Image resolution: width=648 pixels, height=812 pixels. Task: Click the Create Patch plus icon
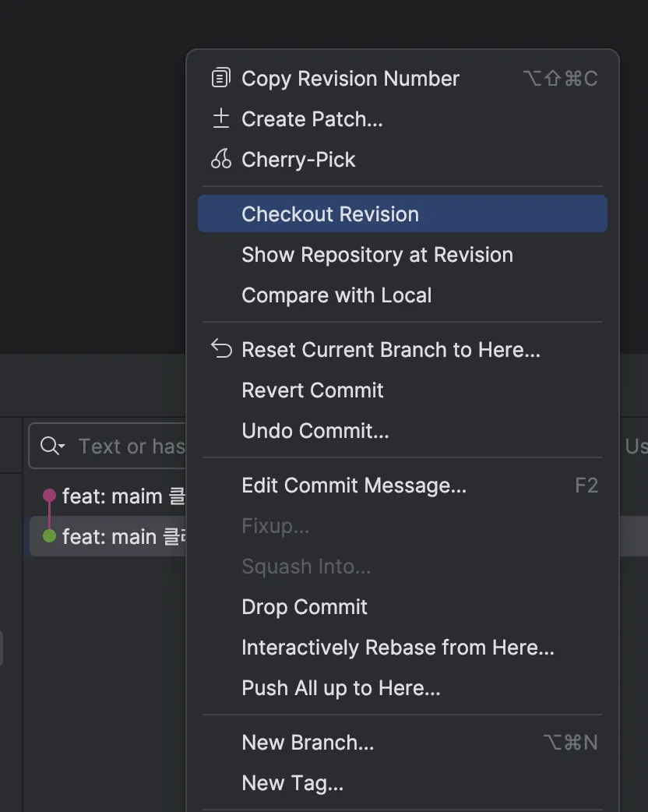[x=221, y=118]
